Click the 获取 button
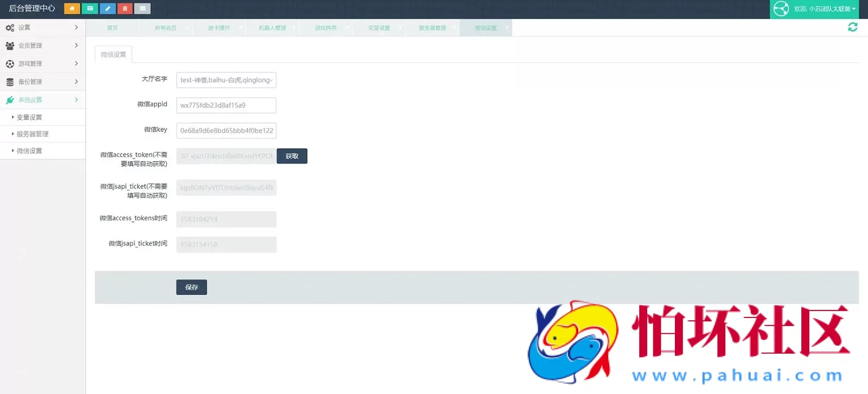 point(292,156)
